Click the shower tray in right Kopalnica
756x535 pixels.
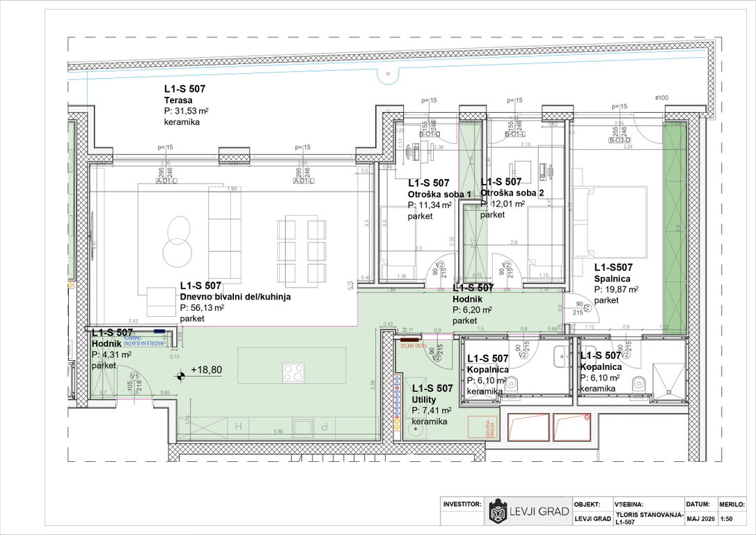click(668, 382)
